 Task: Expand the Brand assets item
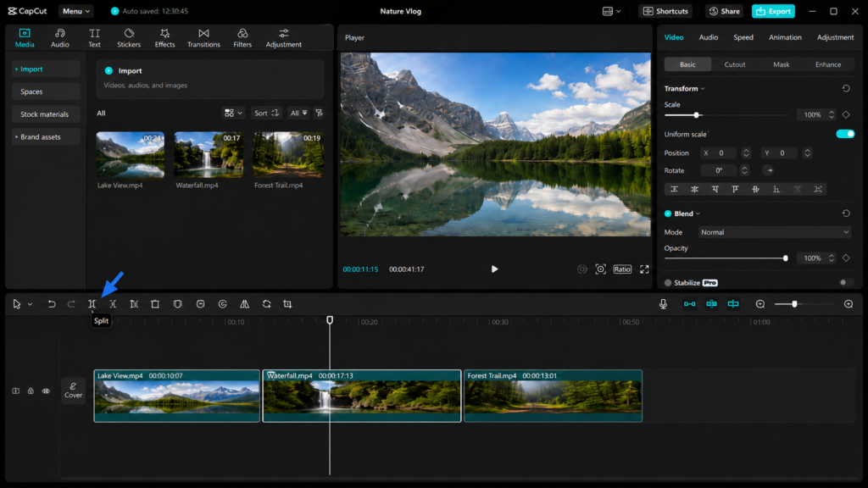point(46,136)
